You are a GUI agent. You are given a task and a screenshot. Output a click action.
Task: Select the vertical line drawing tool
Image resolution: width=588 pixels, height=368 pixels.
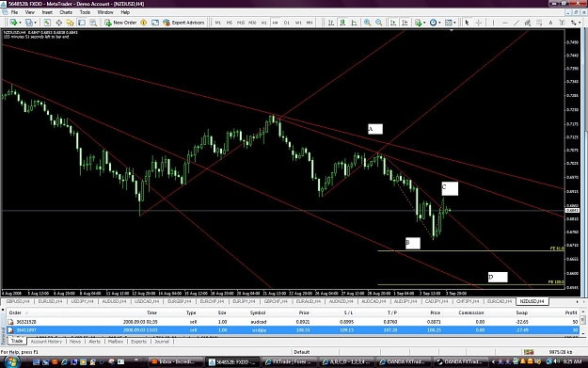tap(493, 23)
